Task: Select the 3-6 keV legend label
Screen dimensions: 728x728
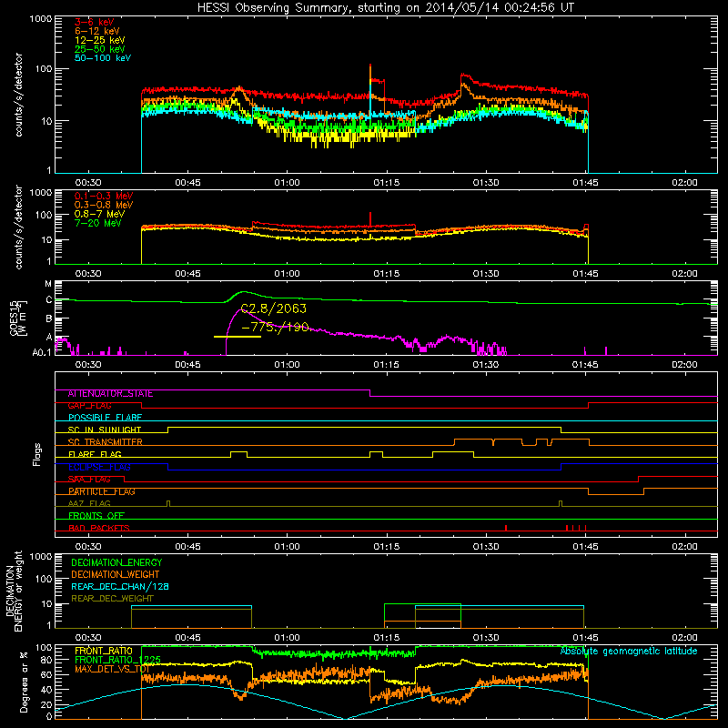Action: tap(95, 22)
